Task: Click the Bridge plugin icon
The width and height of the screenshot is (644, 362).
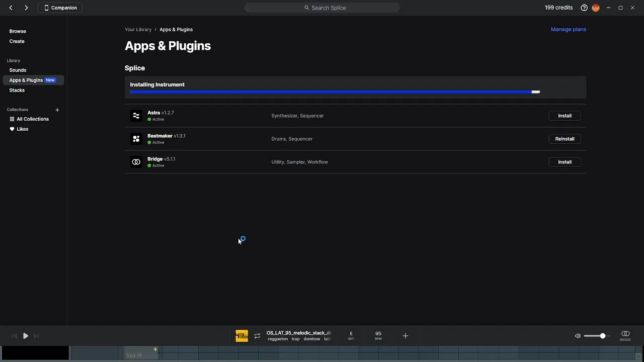Action: coord(136,162)
